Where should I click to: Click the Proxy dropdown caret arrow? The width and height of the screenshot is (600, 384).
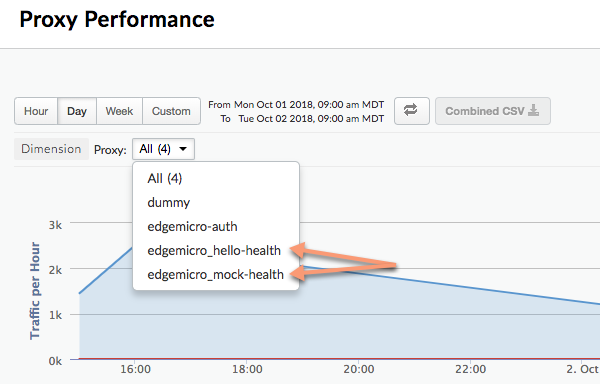[183, 149]
